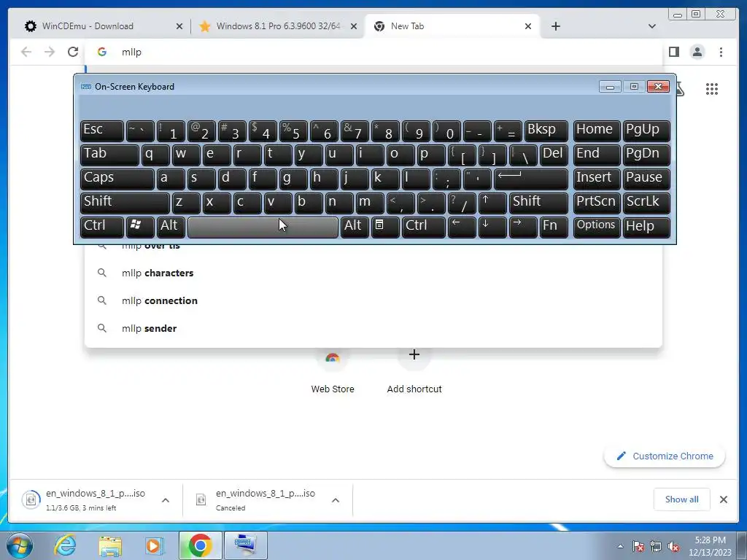
Task: Close the New Tab tab
Action: [x=528, y=26]
